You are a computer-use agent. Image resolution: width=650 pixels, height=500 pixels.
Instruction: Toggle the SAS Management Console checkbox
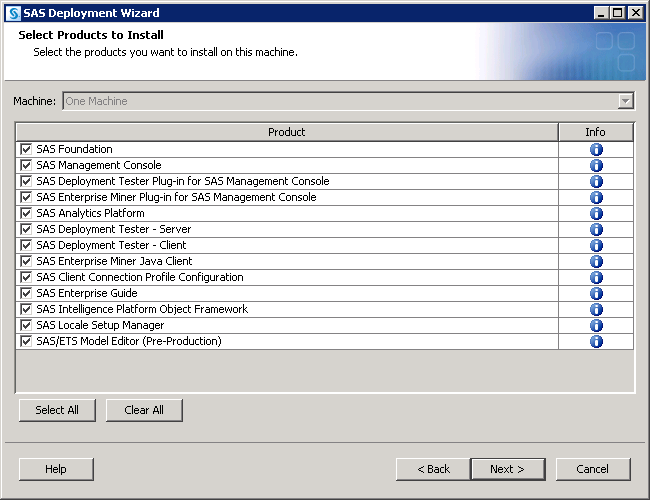(26, 165)
